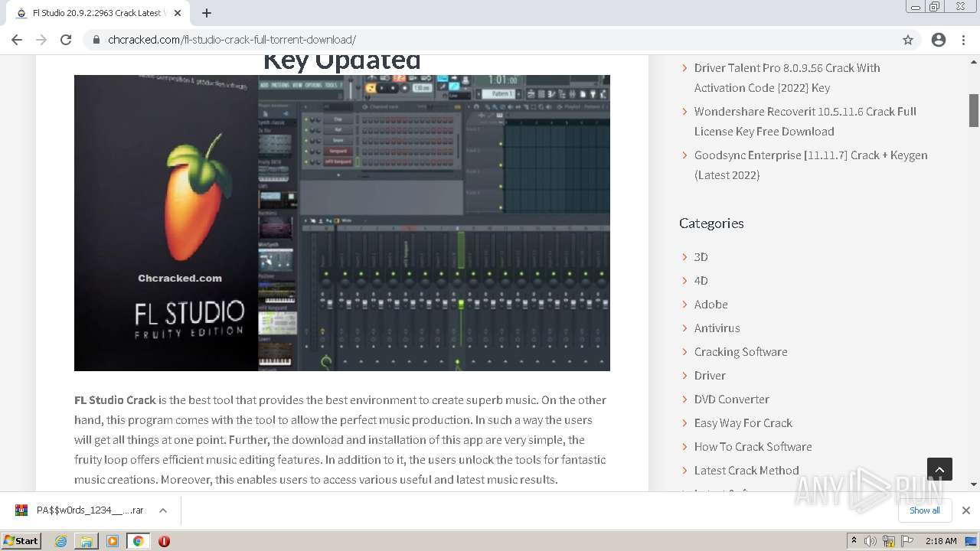Click the scrollbar down arrow
The height and width of the screenshot is (551, 980).
974,484
